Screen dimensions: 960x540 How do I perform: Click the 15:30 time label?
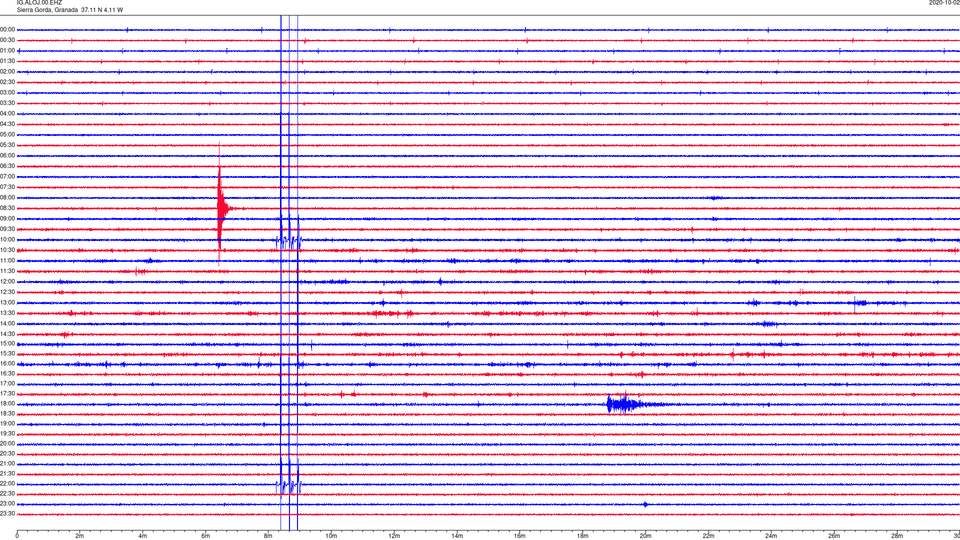click(x=7, y=354)
